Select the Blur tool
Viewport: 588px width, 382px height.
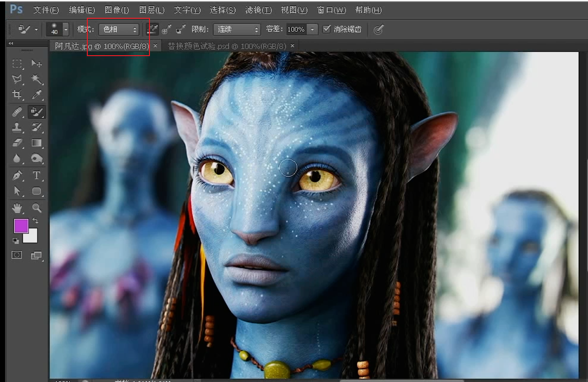(x=17, y=159)
